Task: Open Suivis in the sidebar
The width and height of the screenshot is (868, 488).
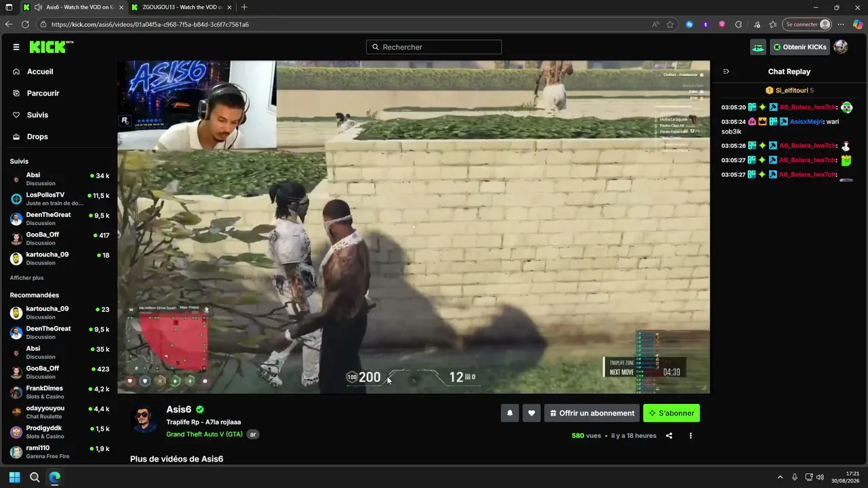Action: [x=37, y=115]
